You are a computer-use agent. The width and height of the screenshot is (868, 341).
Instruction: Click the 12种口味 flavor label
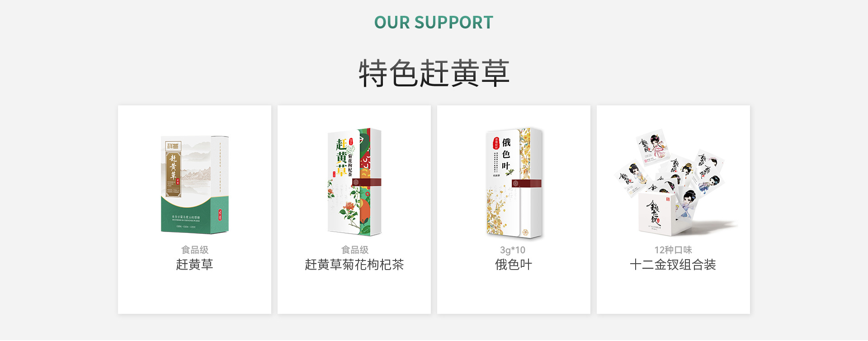tap(673, 250)
